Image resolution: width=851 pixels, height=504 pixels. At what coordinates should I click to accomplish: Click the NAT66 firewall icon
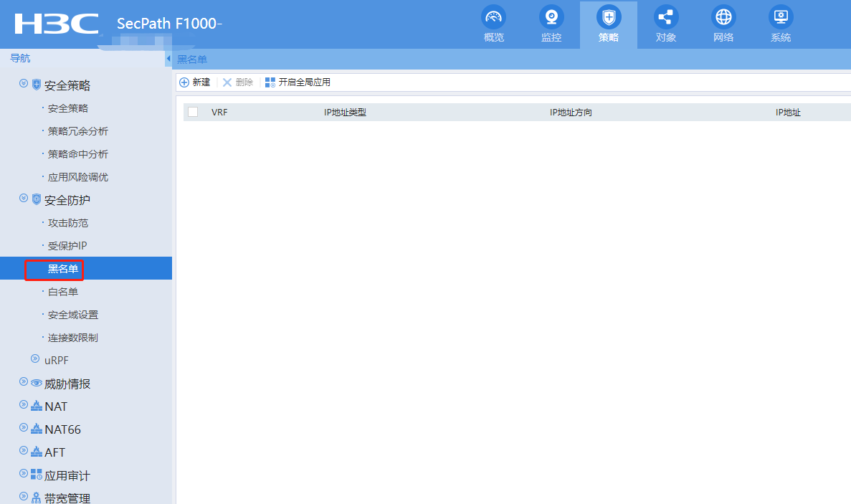coord(37,429)
